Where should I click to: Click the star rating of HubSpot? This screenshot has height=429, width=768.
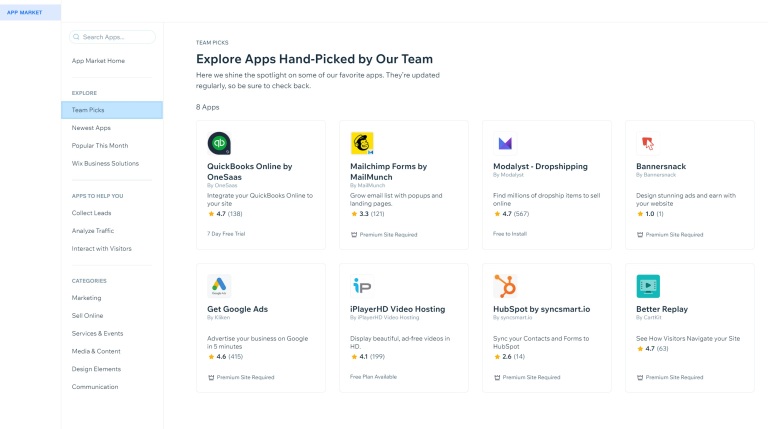(509, 357)
